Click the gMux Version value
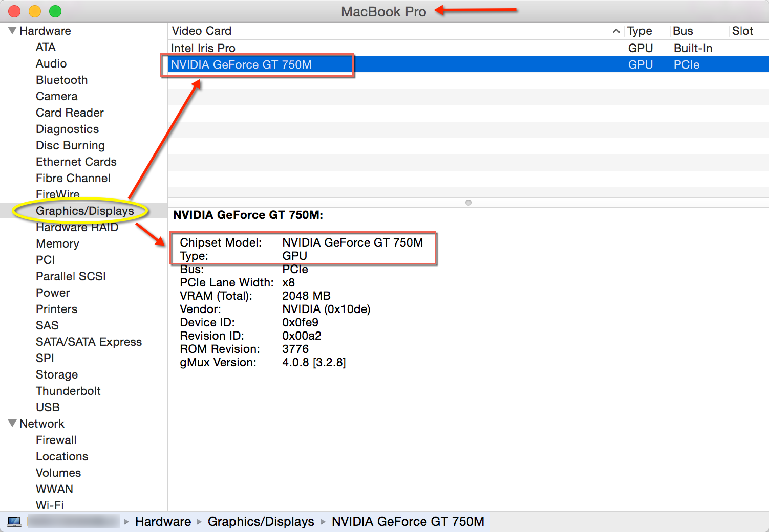 (x=314, y=362)
